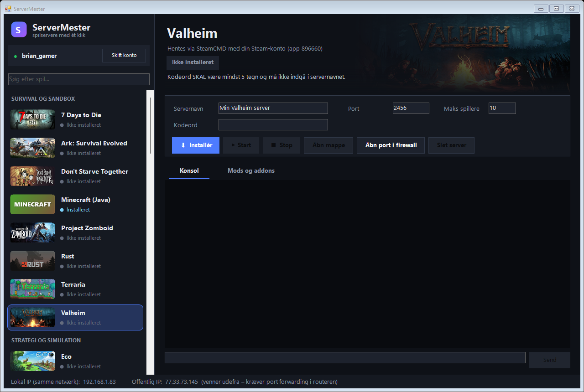Choose the Don't Starve Together game image
584x392 pixels.
click(x=32, y=176)
